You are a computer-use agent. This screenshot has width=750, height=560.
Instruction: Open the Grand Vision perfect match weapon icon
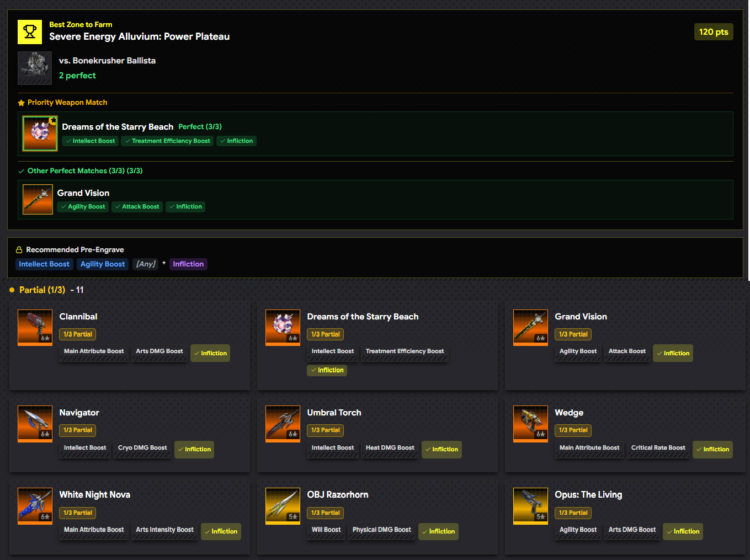(38, 199)
